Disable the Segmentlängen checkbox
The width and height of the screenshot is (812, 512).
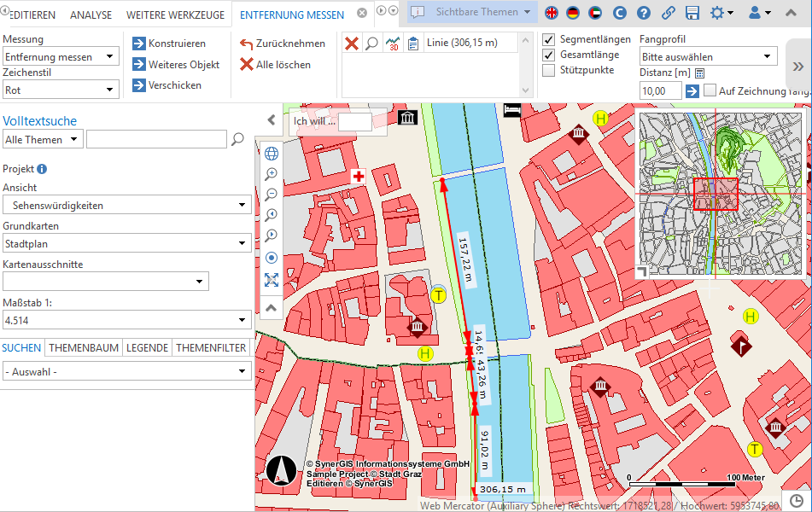pos(548,38)
